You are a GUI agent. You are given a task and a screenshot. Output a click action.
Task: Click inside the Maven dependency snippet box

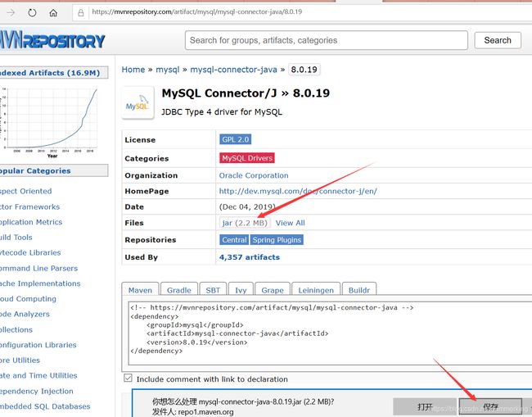pos(330,333)
